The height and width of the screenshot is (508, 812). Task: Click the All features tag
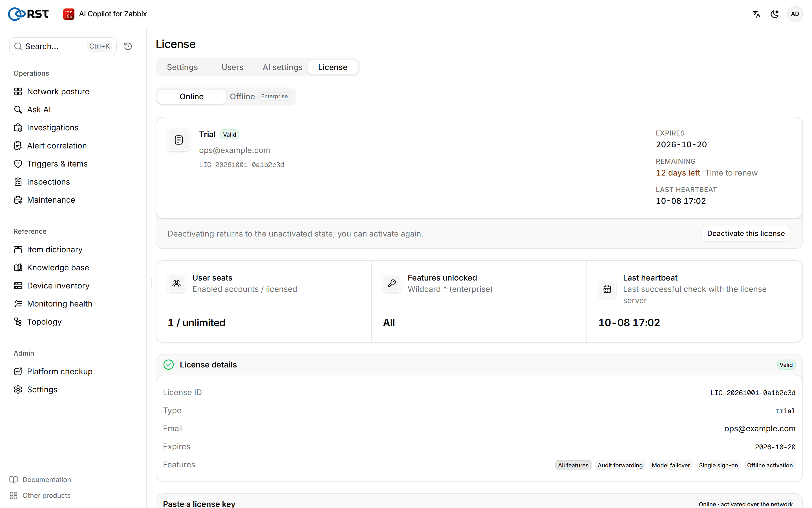pos(573,465)
